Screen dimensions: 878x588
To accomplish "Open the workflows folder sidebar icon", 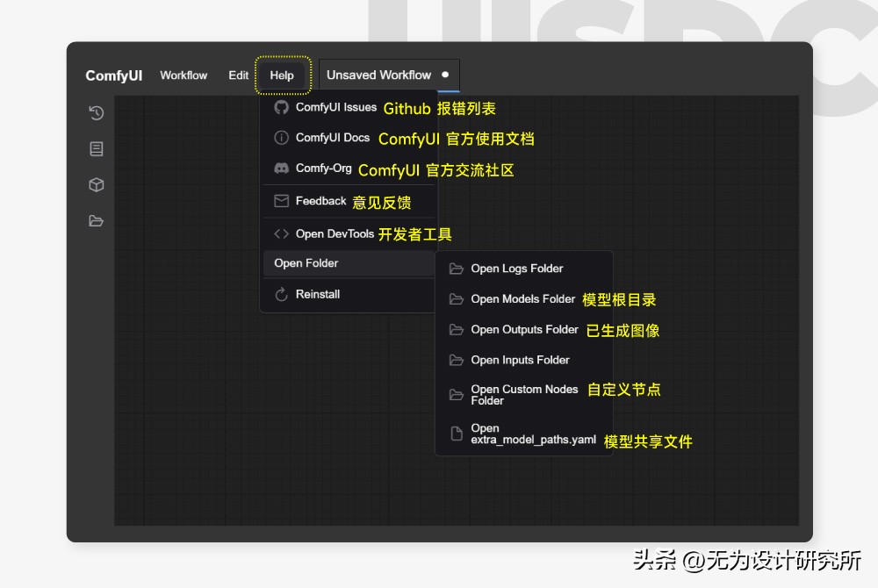I will coord(97,221).
